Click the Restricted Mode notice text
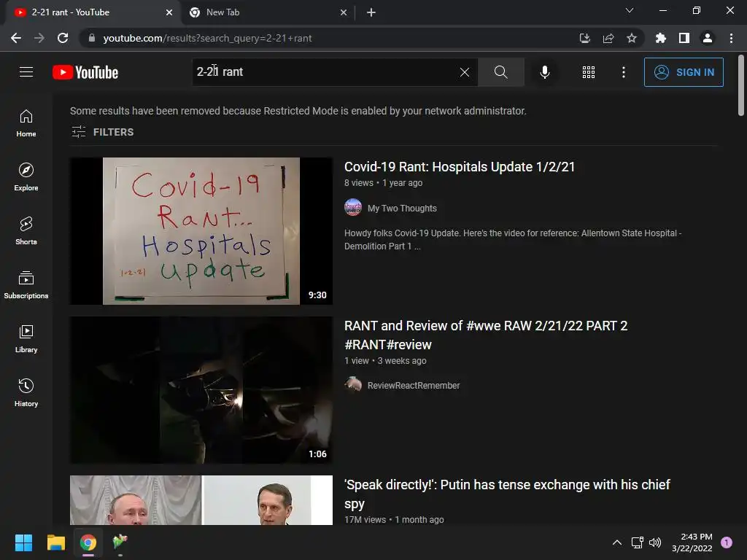 (x=298, y=111)
